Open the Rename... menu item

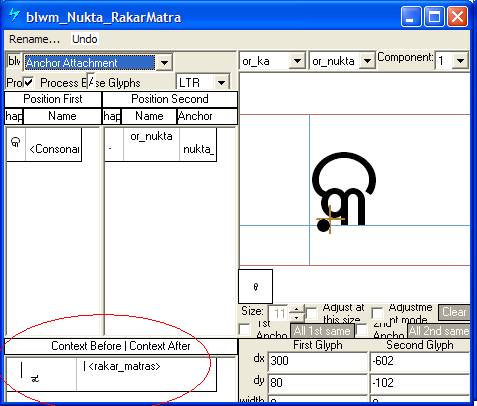tap(34, 39)
